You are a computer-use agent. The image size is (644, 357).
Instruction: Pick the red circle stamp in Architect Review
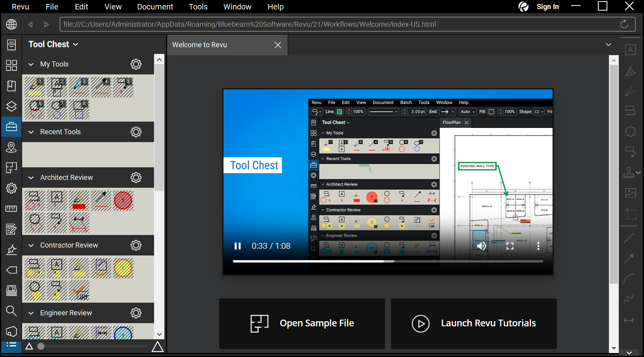pos(123,200)
